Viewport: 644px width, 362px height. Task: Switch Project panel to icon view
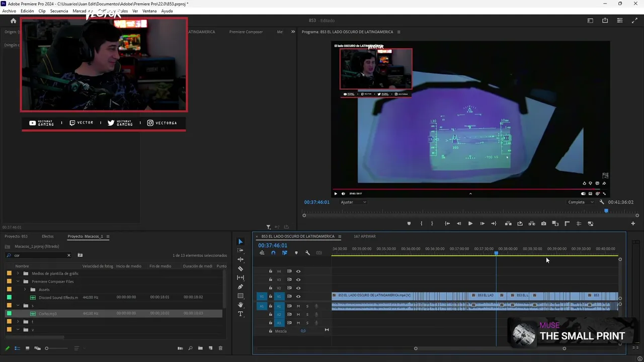coord(28,348)
